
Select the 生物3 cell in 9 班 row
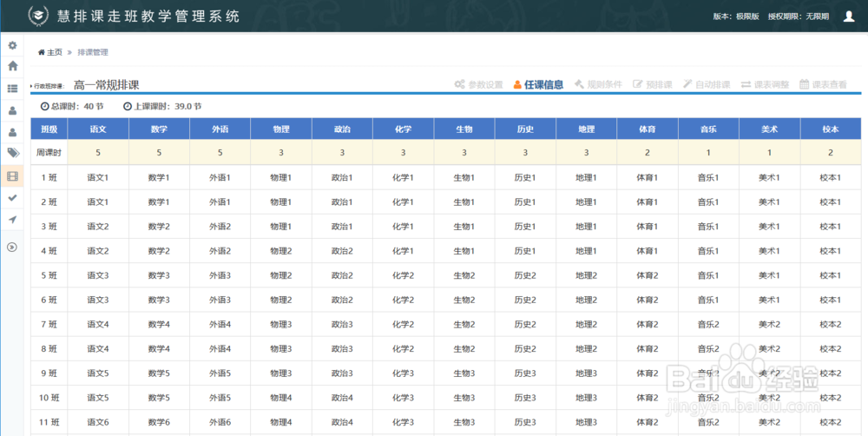click(x=464, y=373)
